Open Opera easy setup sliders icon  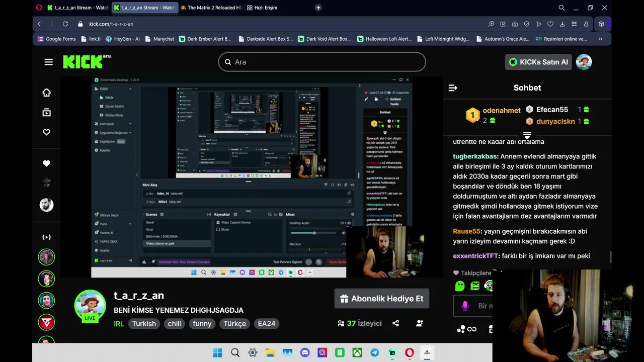click(574, 24)
